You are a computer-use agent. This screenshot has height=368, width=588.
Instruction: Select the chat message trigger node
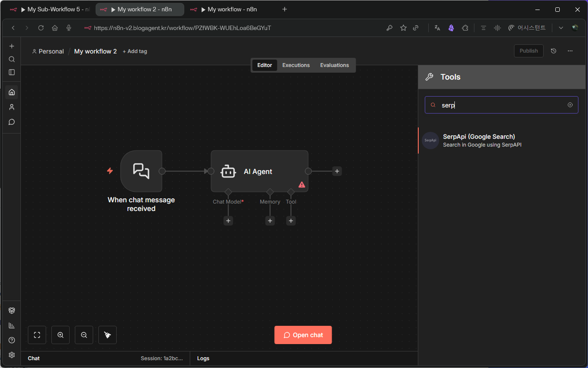pos(141,171)
